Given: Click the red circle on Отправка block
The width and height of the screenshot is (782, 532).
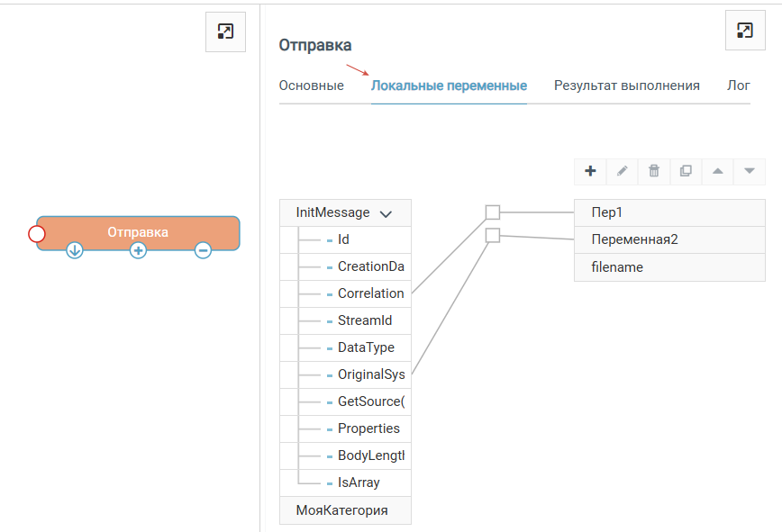Looking at the screenshot, I should (37, 234).
